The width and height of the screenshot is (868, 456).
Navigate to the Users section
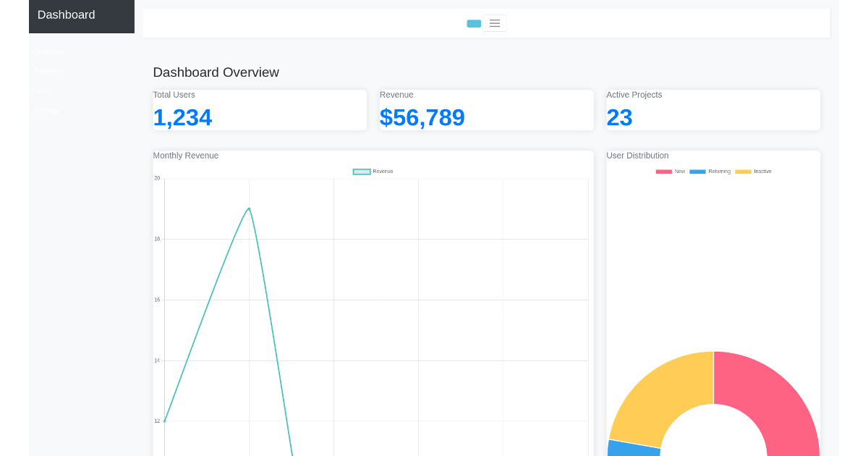43,90
